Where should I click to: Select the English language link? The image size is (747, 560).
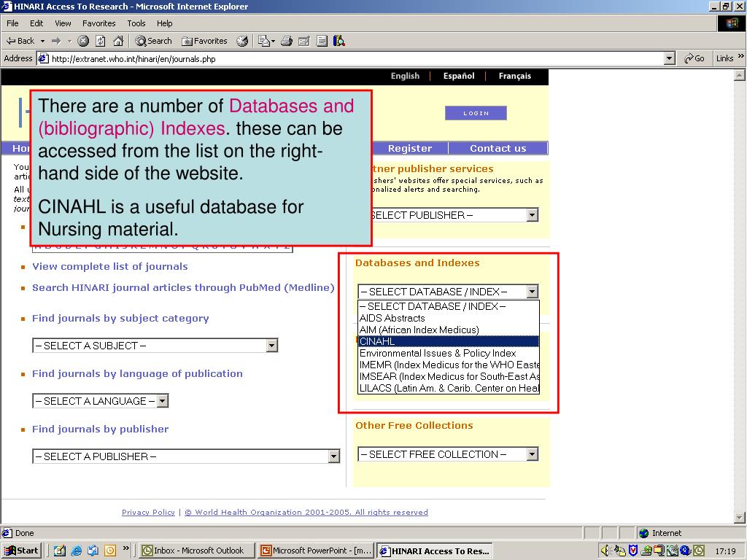click(x=405, y=76)
